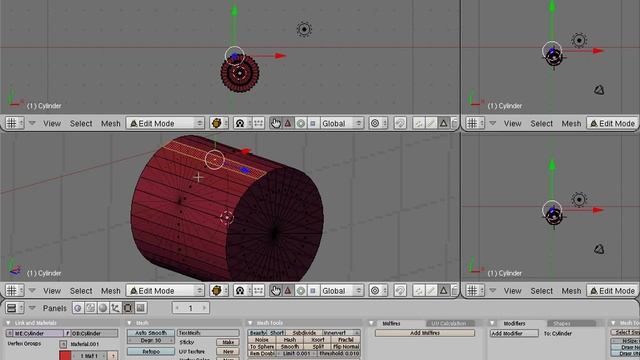Open proportional edit menu in perspective cylinder view header
Screen dimensions: 640x360
[x=378, y=290]
